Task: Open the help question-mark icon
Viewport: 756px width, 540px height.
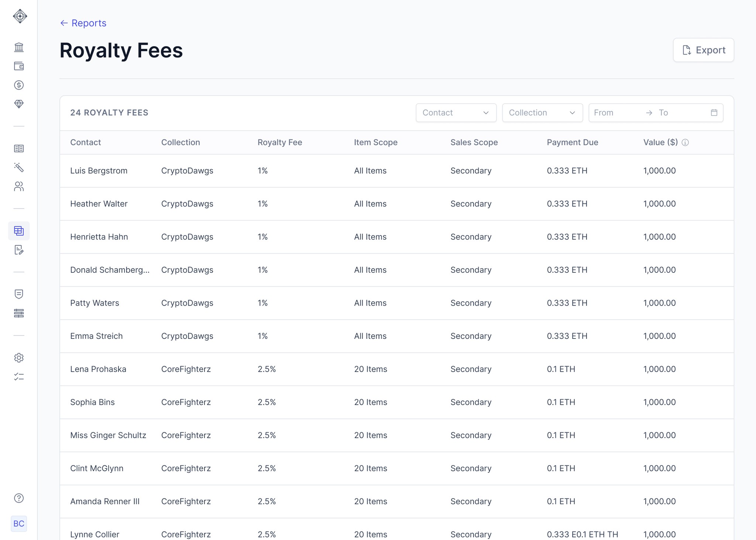Action: click(x=19, y=499)
